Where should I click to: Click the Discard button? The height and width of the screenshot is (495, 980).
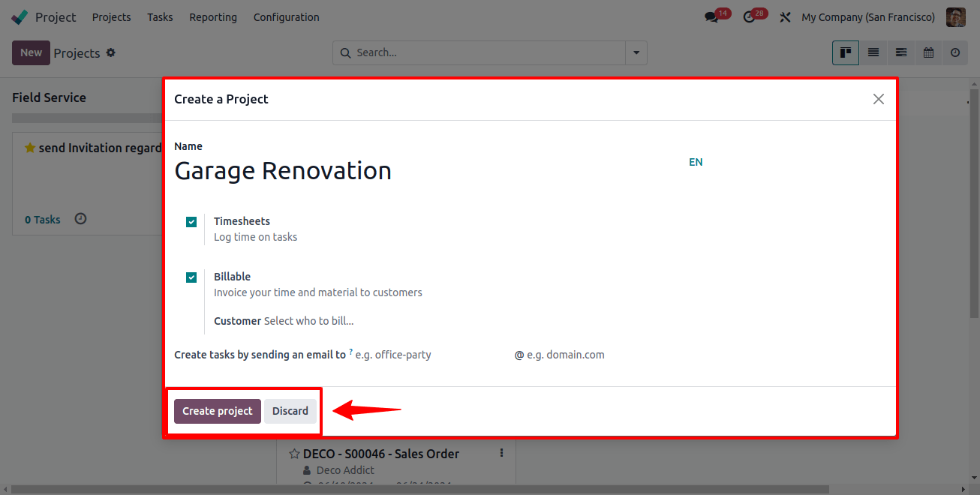(x=290, y=411)
